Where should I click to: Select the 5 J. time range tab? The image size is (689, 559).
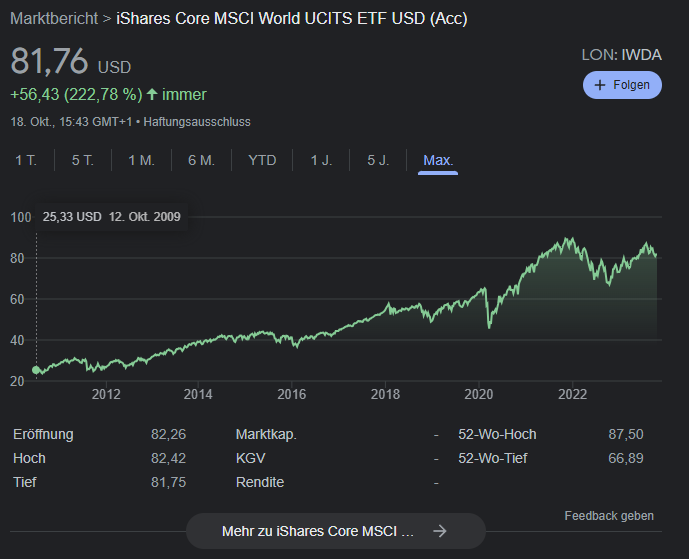[x=378, y=160]
